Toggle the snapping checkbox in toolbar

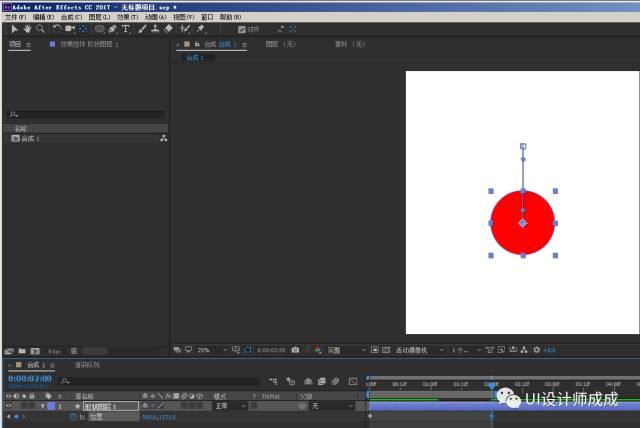coord(242,29)
